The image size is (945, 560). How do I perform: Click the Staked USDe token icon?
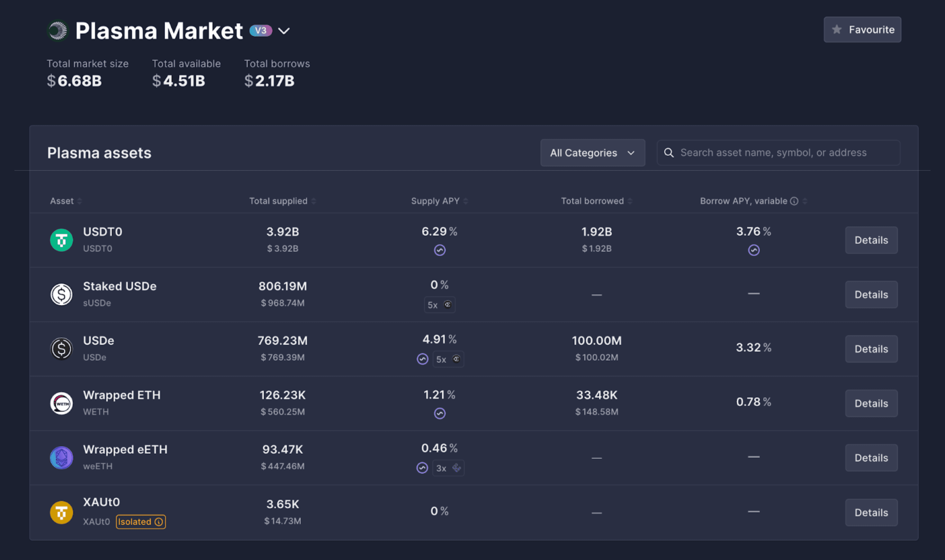point(61,294)
